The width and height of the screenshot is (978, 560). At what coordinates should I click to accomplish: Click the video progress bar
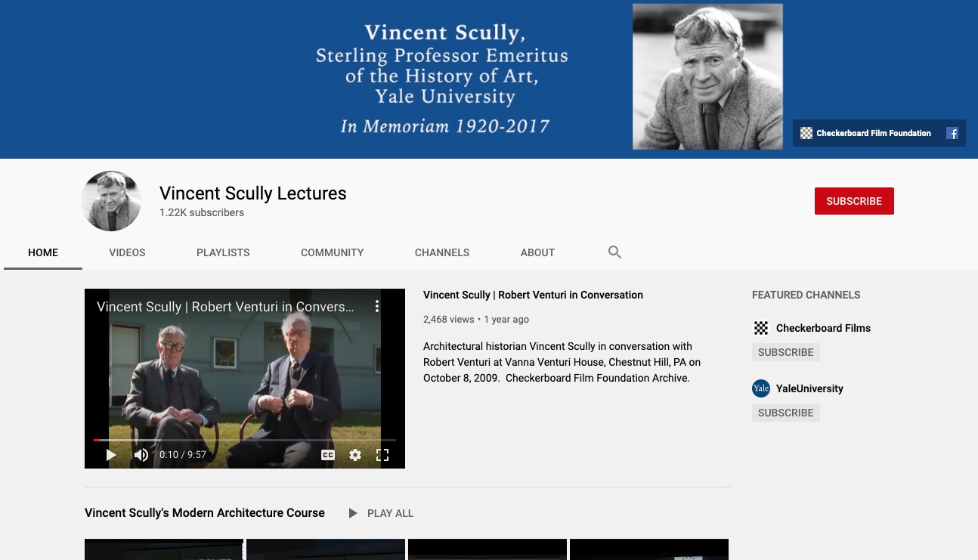pos(245,439)
